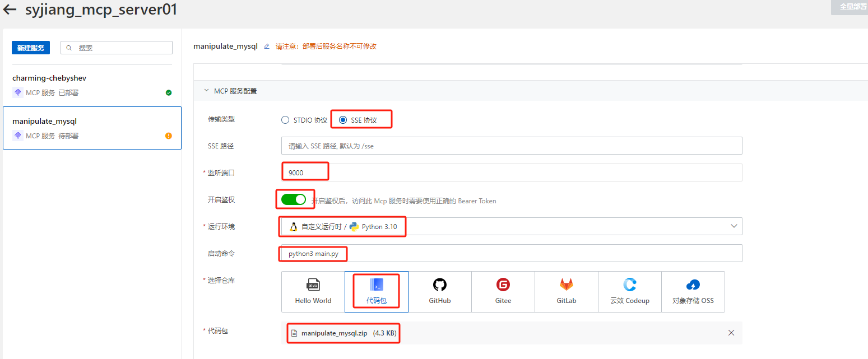Screen dimensions: 868x359
Task: Click the MCP icon under charming-chebyshev
Action: point(17,93)
